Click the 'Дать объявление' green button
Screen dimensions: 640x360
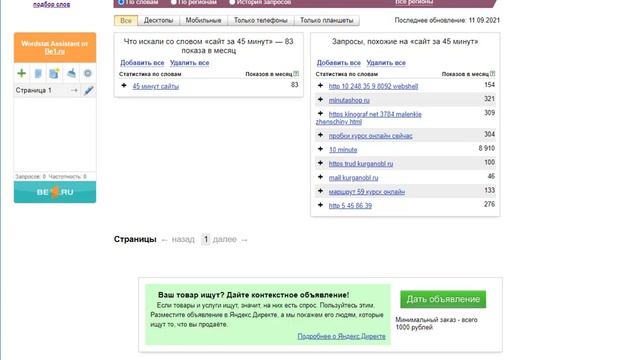pos(443,299)
